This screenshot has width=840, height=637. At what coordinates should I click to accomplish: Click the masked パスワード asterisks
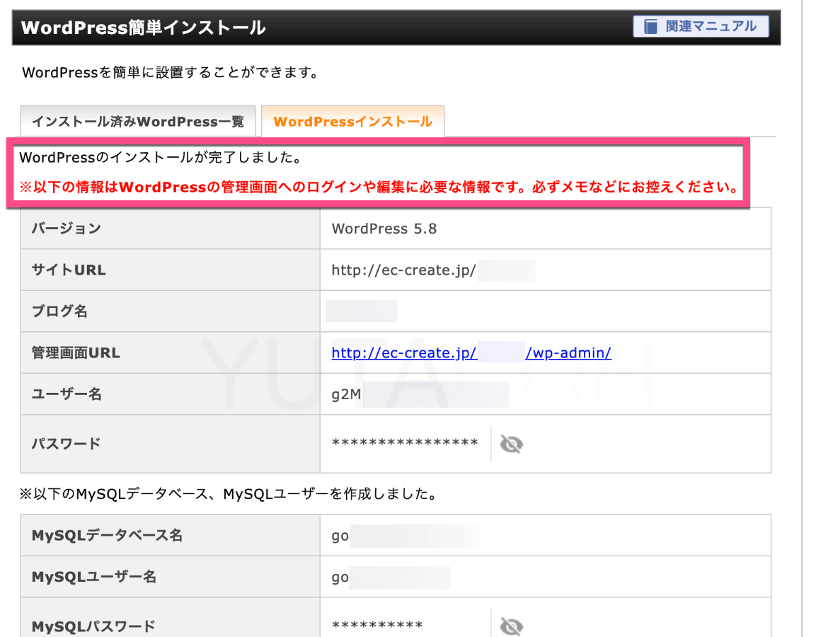pos(405,442)
